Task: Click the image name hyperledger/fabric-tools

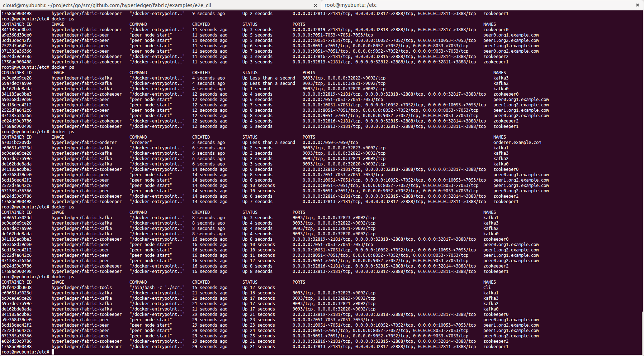Action: click(82, 288)
